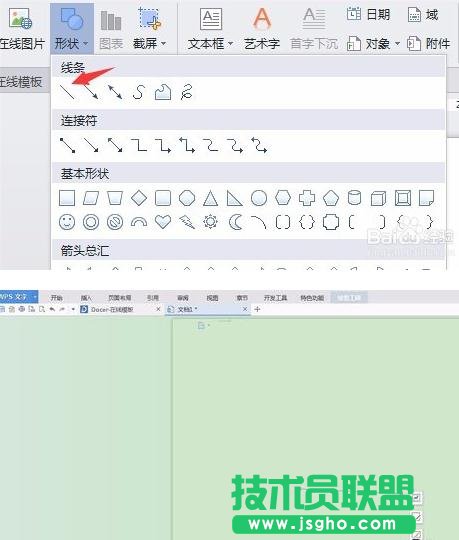Select the curved arrow connector

pyautogui.click(x=235, y=145)
